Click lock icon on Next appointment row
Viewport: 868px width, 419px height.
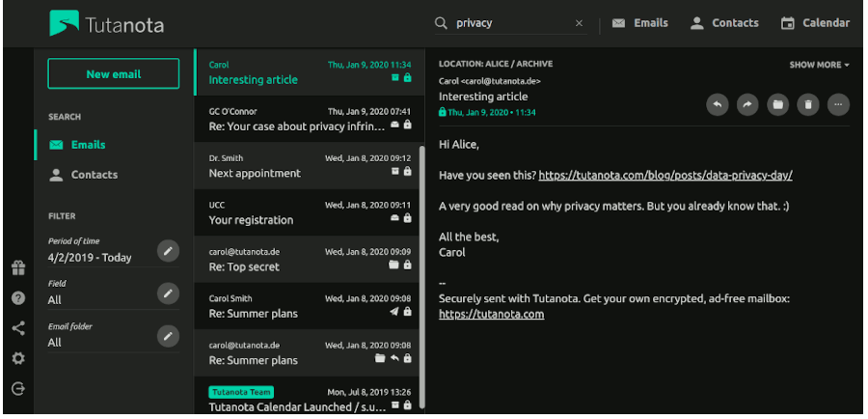[x=407, y=172]
